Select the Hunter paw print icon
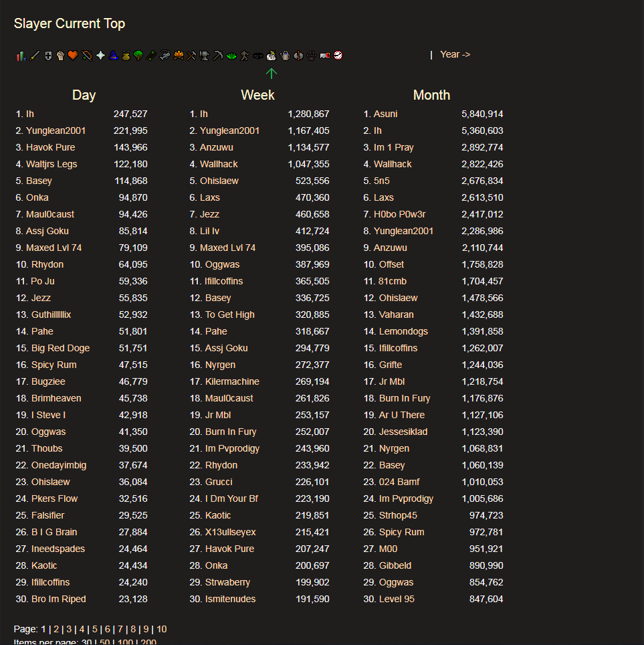 tap(312, 56)
